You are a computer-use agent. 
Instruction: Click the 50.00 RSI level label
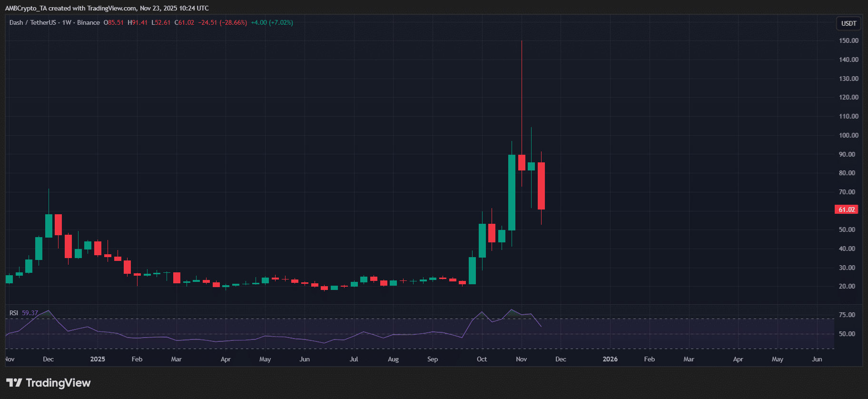(x=847, y=334)
